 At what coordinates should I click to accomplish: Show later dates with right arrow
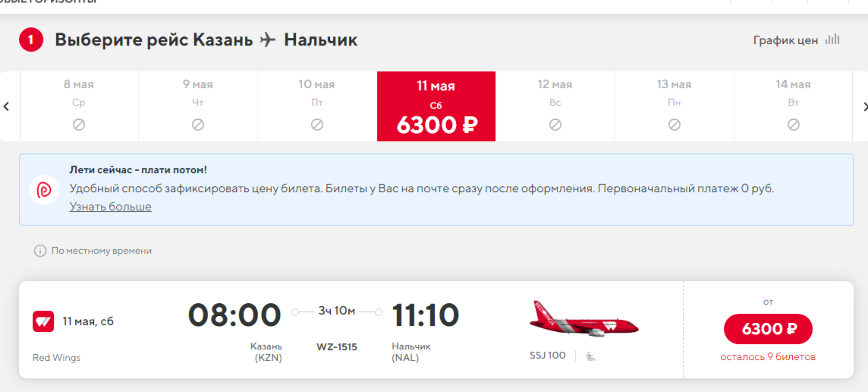(x=865, y=106)
